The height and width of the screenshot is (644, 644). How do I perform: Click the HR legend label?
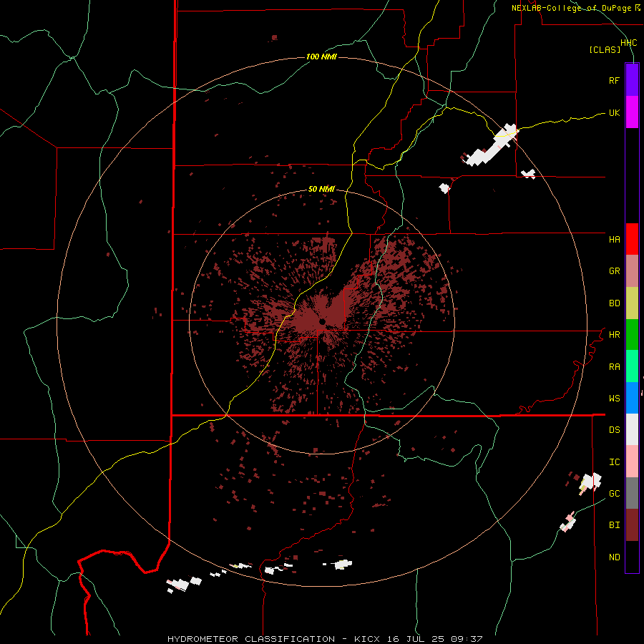(x=614, y=335)
